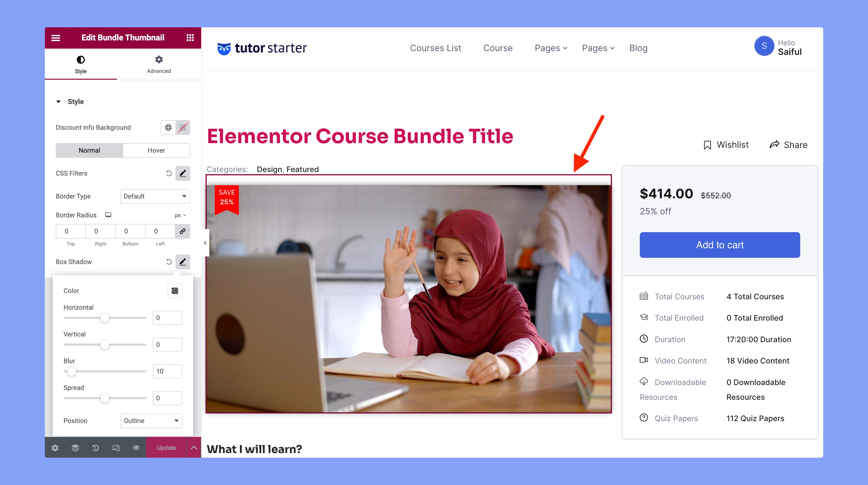Click the layers panel icon in bottom bar

point(75,448)
